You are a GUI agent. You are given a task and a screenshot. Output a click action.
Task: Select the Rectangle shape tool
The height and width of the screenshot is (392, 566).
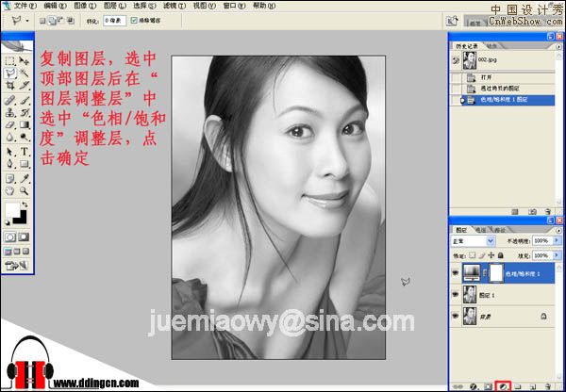point(25,164)
